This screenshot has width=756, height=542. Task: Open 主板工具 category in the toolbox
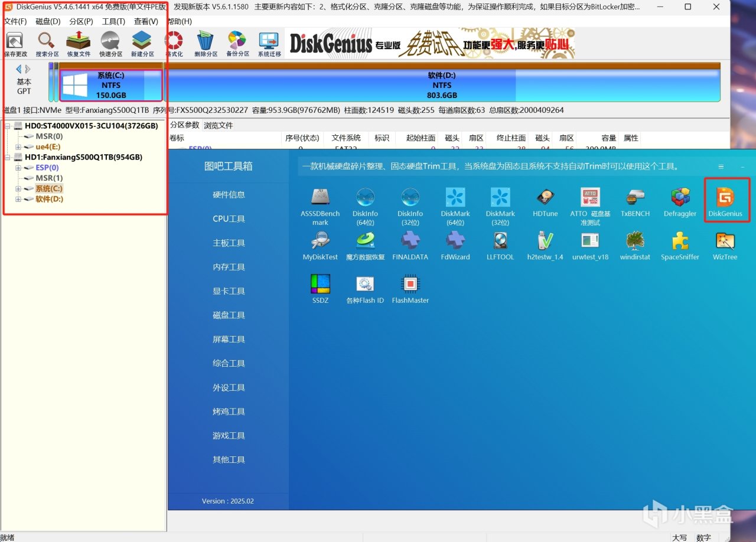[229, 243]
